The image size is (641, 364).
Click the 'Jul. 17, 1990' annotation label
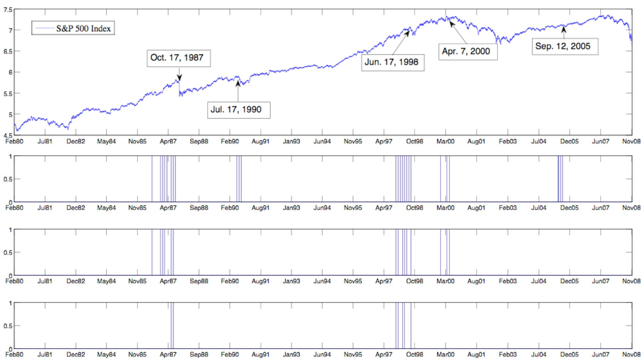[x=239, y=110]
